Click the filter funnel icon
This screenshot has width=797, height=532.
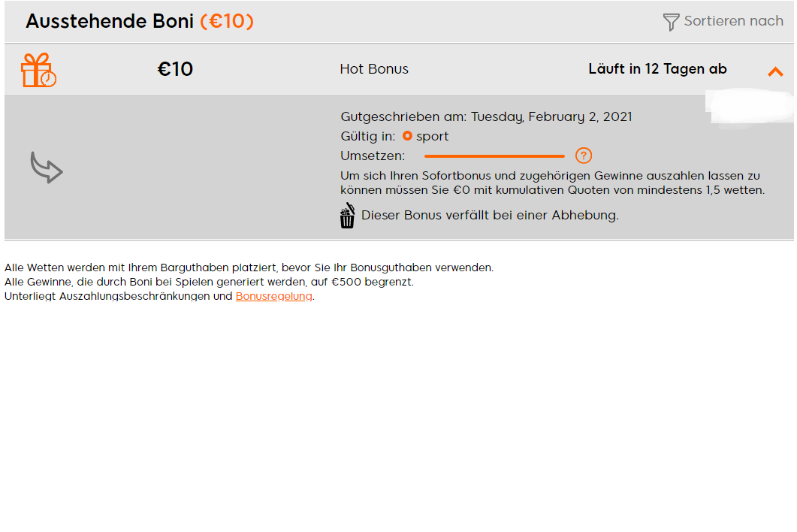pyautogui.click(x=671, y=22)
